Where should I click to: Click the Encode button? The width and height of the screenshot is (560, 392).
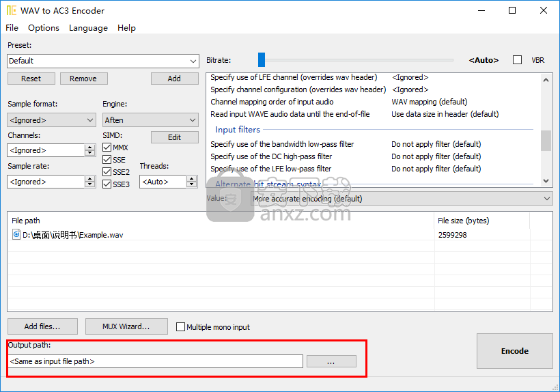click(515, 351)
